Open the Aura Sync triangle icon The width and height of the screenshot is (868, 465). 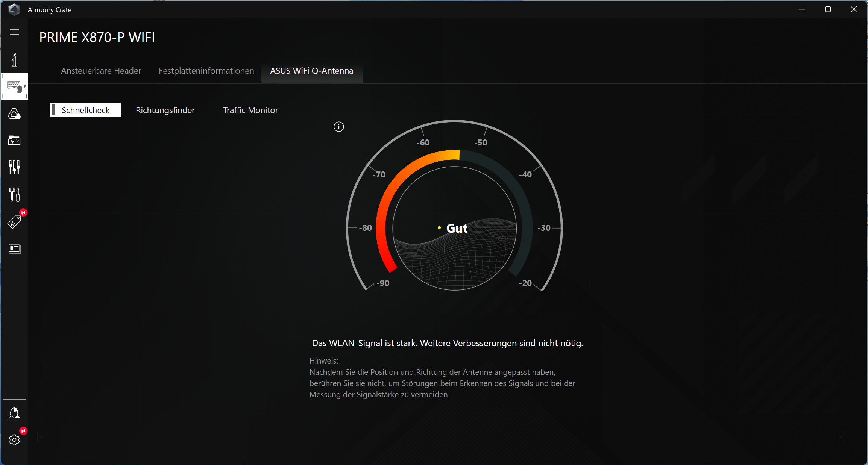[14, 114]
